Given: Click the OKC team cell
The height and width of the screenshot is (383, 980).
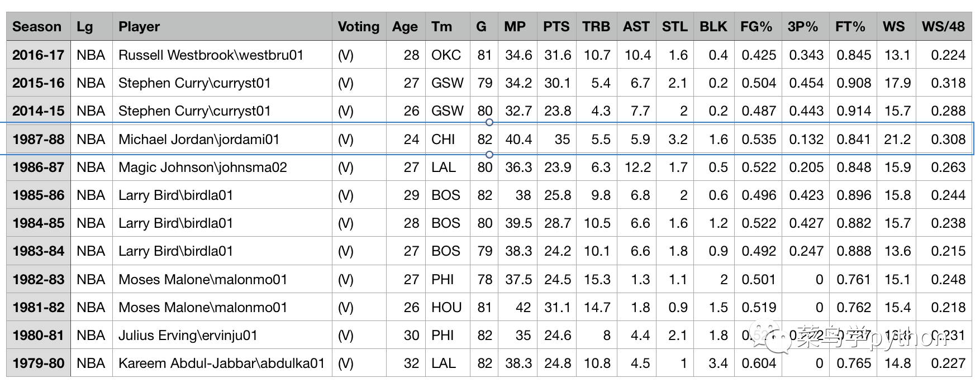Looking at the screenshot, I should pos(446,55).
